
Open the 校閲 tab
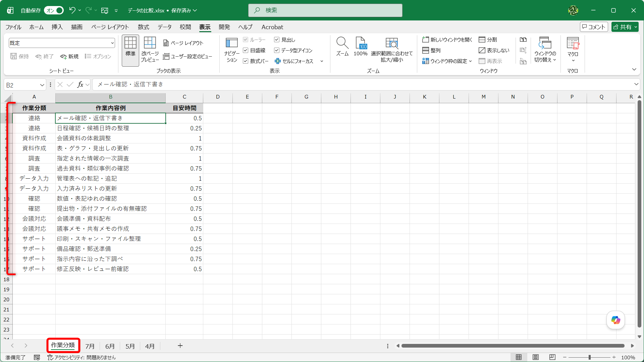point(185,27)
